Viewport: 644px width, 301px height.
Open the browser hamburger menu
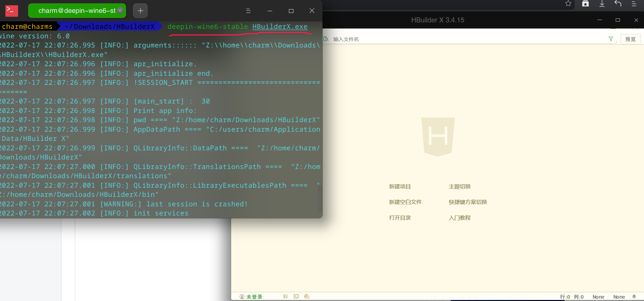(x=634, y=4)
